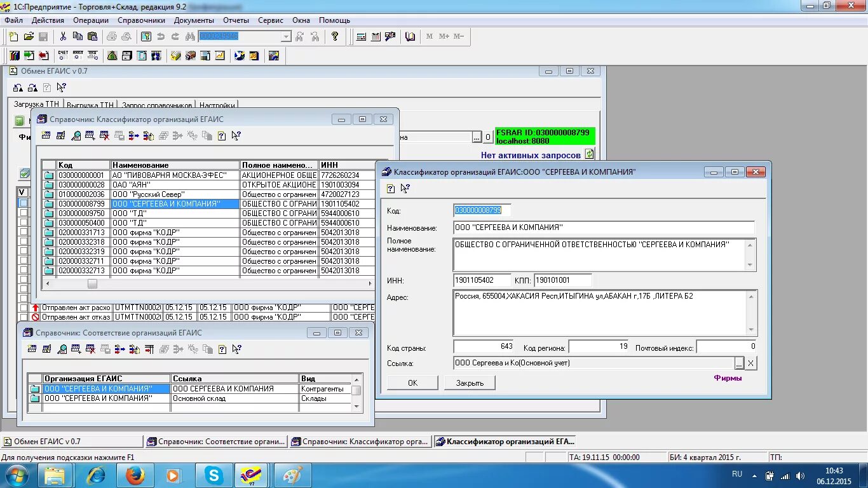Open the Операции menu
The height and width of the screenshot is (488, 868).
91,20
